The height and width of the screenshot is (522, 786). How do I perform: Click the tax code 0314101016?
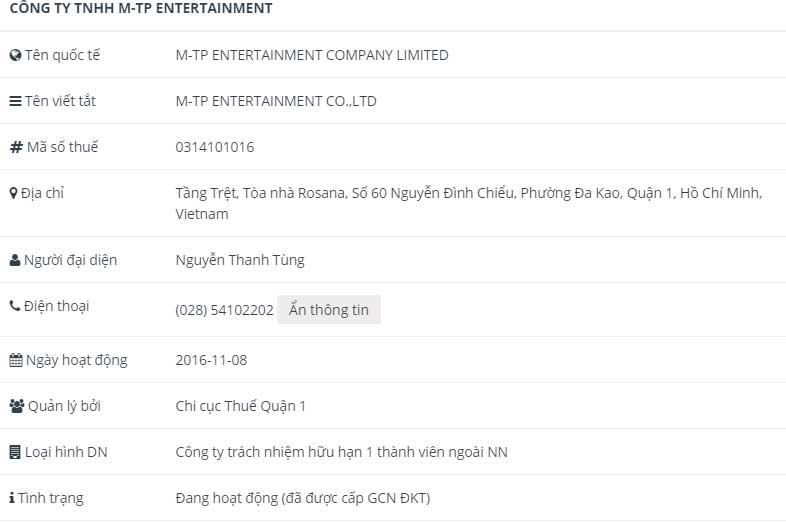(215, 147)
